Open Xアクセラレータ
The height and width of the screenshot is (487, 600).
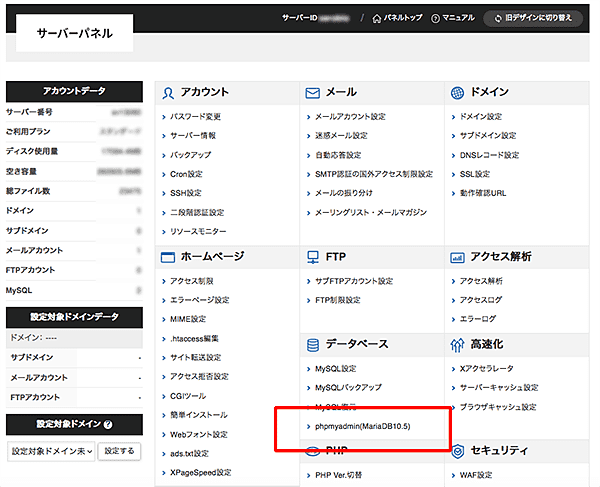click(x=486, y=369)
